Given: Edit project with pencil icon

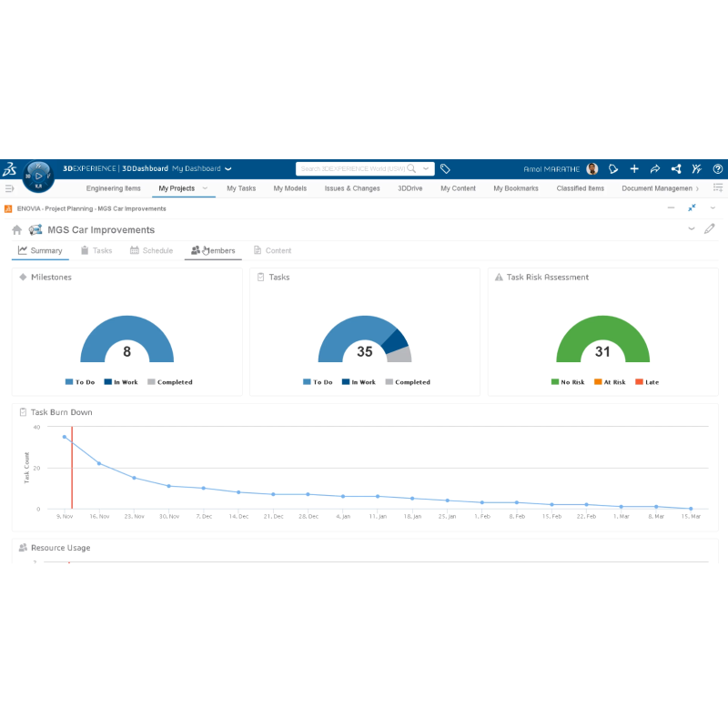Looking at the screenshot, I should pyautogui.click(x=709, y=228).
